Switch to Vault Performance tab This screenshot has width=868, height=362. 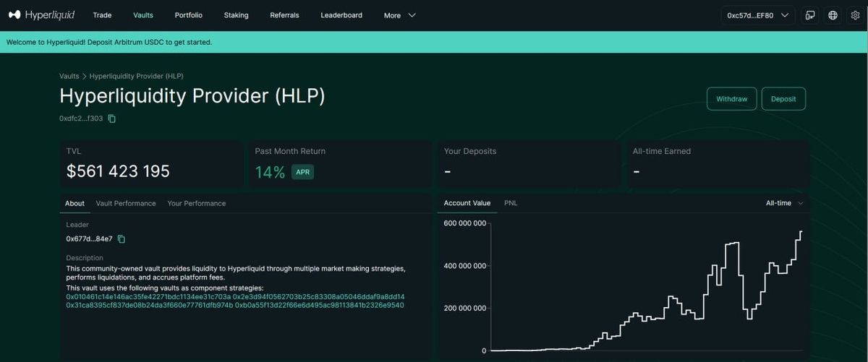[x=126, y=204]
